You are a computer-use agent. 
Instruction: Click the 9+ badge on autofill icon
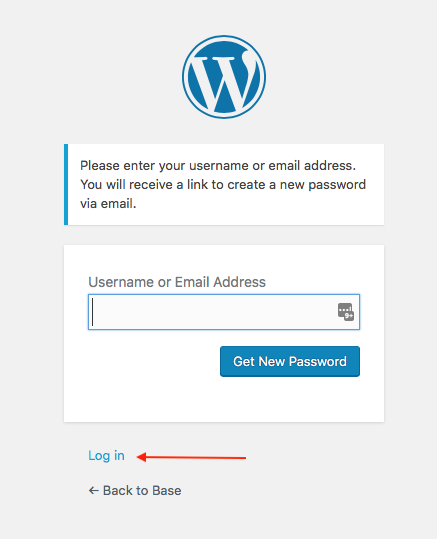[349, 316]
